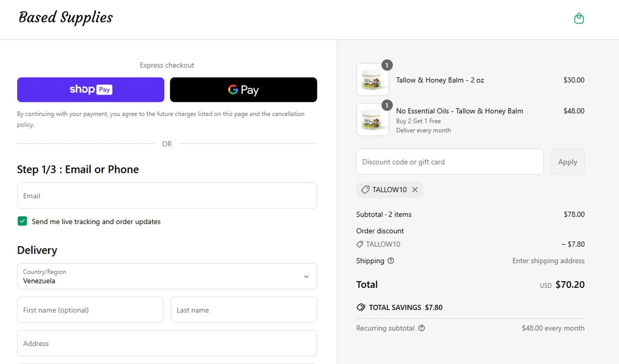The width and height of the screenshot is (619, 364).
Task: Click the Tallow & Honey Balm - 2 oz name
Action: click(x=440, y=80)
